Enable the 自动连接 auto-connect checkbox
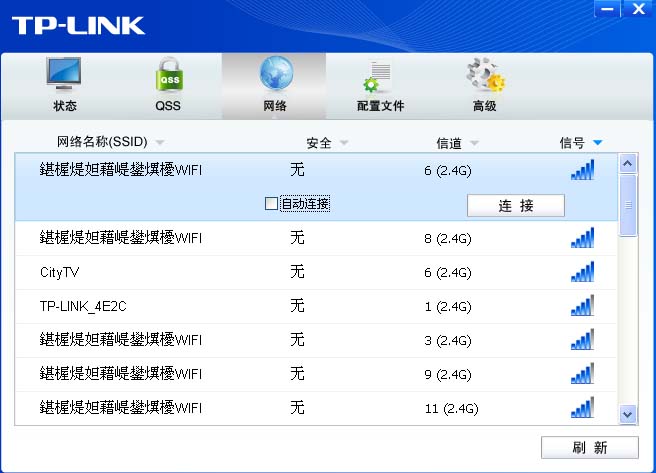 pyautogui.click(x=271, y=204)
